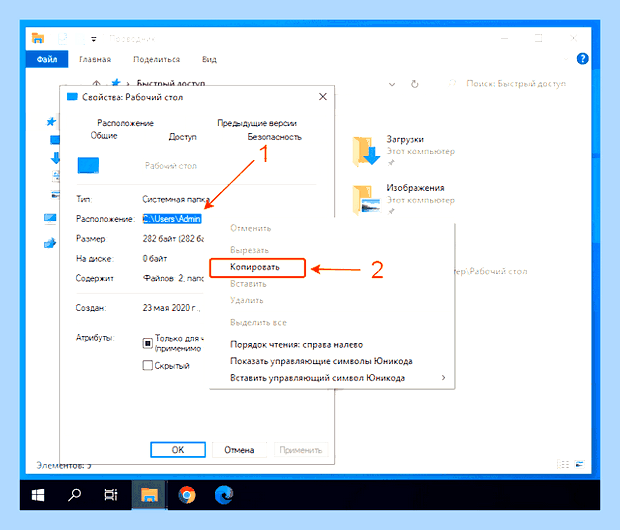620x530 pixels.
Task: Launch Microsoft Edge from the taskbar
Action: [x=224, y=495]
